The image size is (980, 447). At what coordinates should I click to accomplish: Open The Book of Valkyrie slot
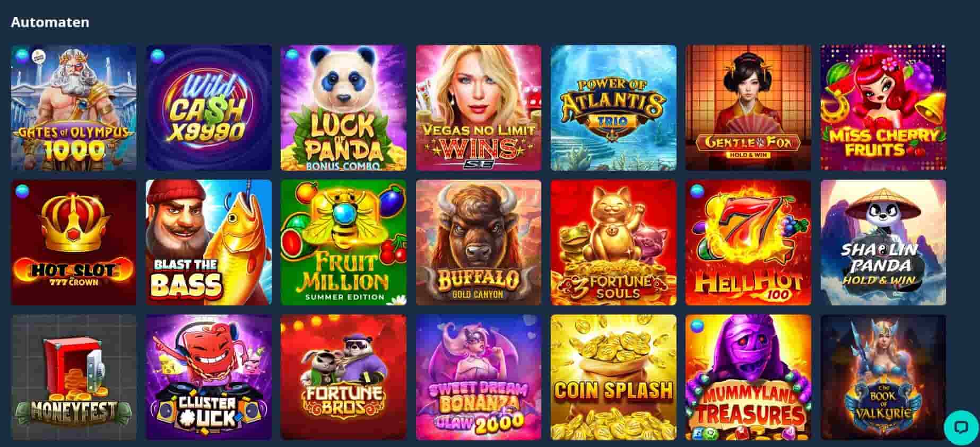coord(883,378)
